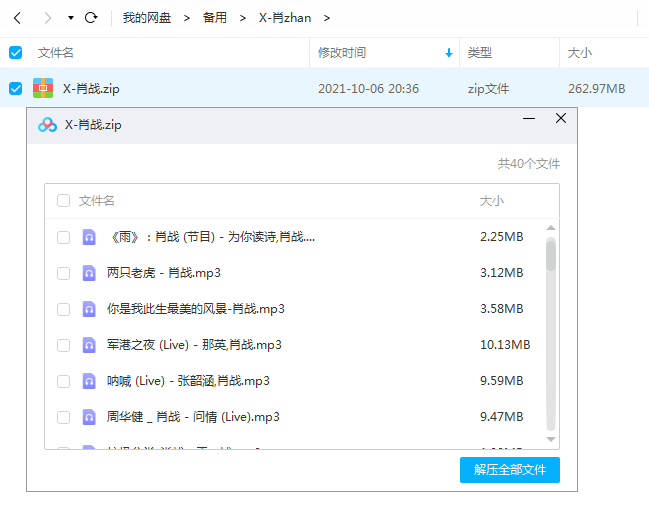Sort by 修改时间 using the blue arrow

pos(449,53)
